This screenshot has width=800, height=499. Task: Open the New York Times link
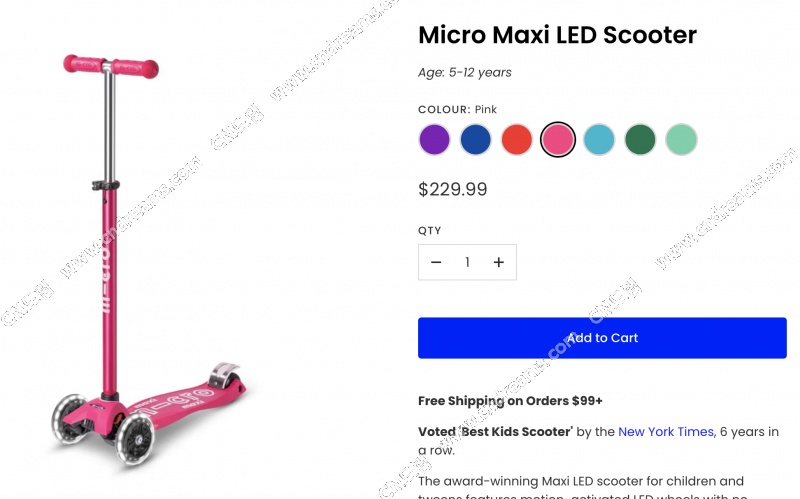[x=666, y=432]
